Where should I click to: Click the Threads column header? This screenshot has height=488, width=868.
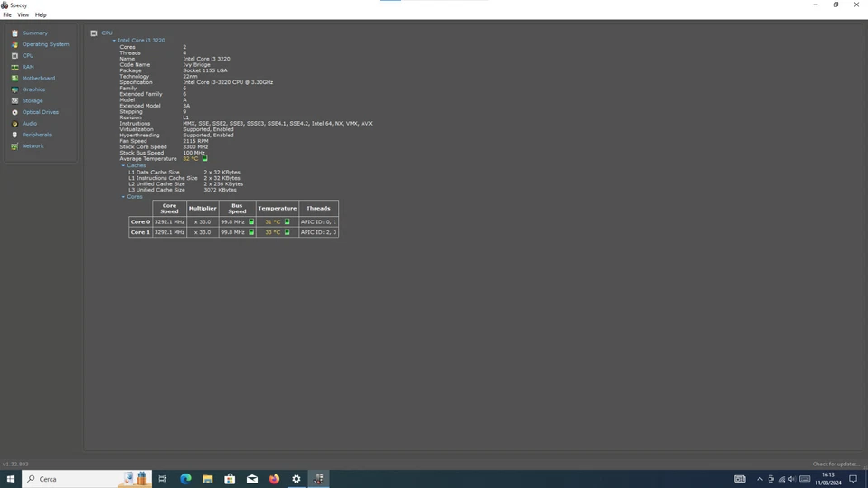coord(318,209)
